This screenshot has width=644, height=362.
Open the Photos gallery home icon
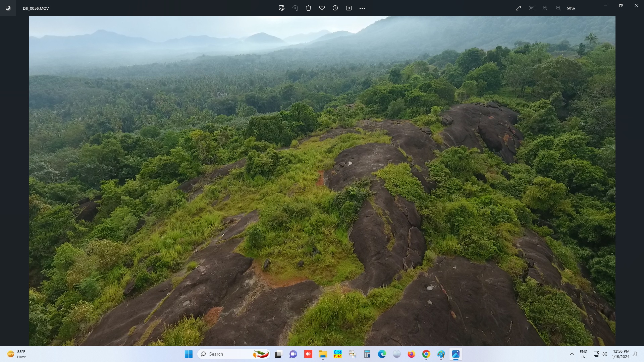click(x=8, y=8)
